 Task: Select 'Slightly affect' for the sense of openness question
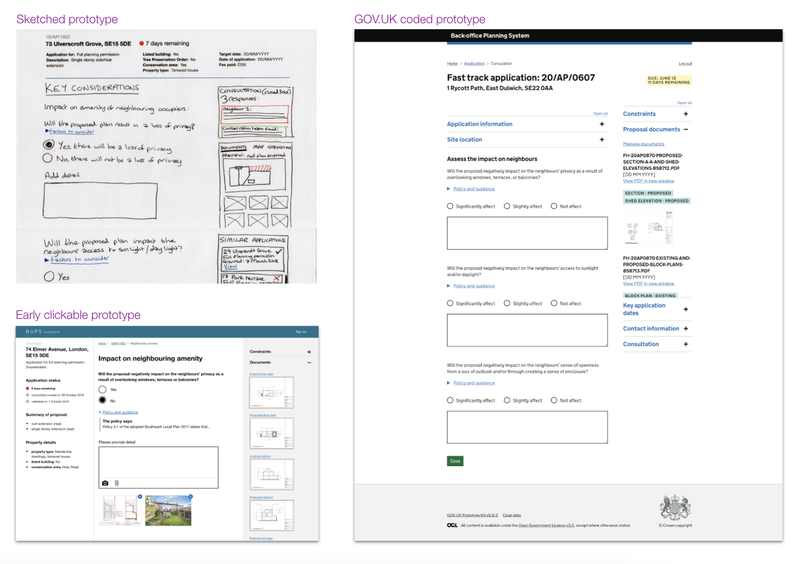(x=507, y=400)
